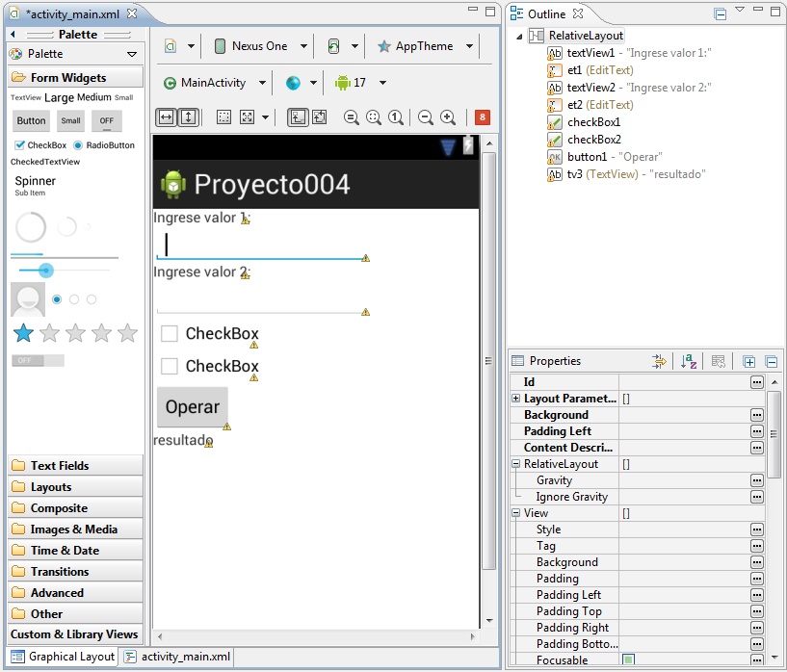Viewport: 787px width, 672px height.
Task: Click the Operar button on canvas
Action: 193,406
